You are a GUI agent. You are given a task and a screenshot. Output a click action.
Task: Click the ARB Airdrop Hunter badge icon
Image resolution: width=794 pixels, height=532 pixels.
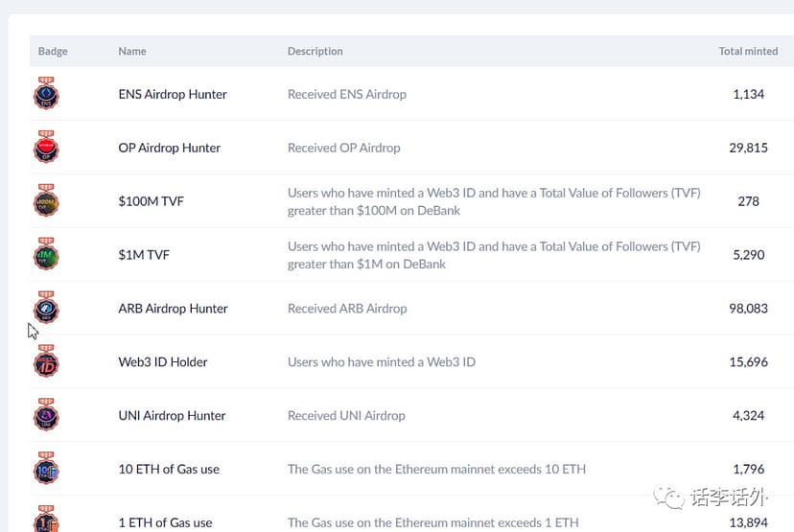(46, 308)
